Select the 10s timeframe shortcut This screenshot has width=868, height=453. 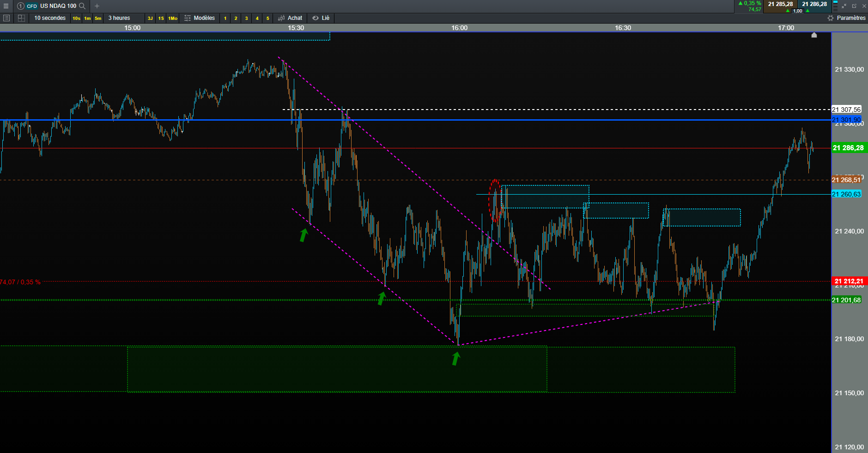[76, 18]
